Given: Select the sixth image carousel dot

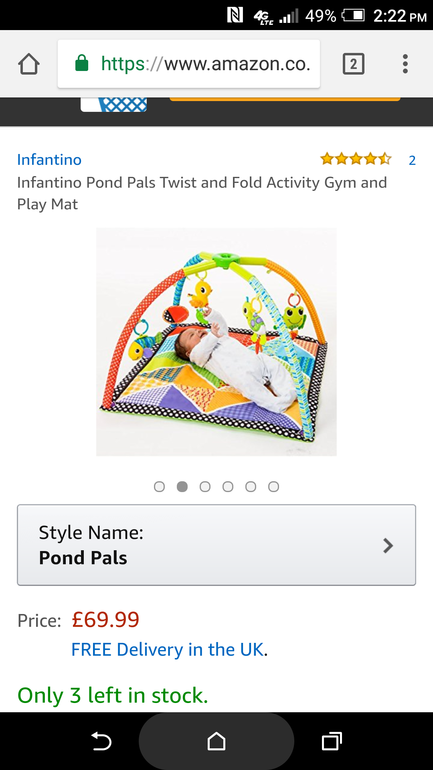Looking at the screenshot, I should 273,487.
